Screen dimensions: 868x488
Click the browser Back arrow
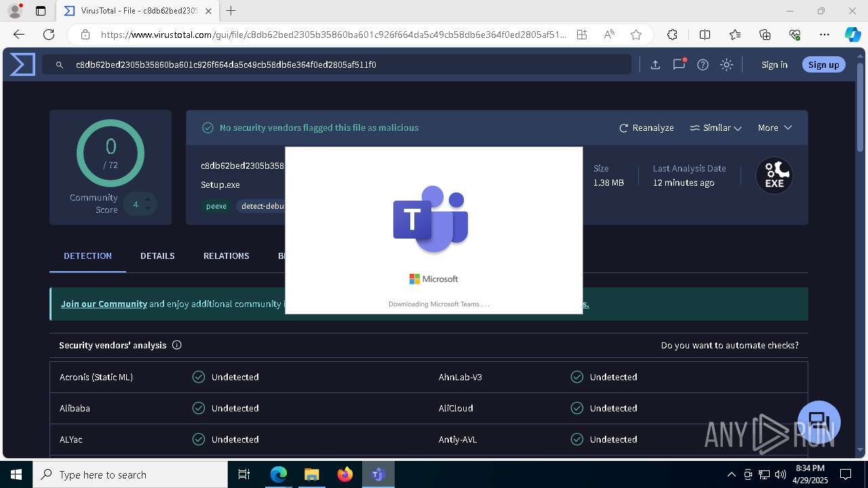pyautogui.click(x=19, y=35)
